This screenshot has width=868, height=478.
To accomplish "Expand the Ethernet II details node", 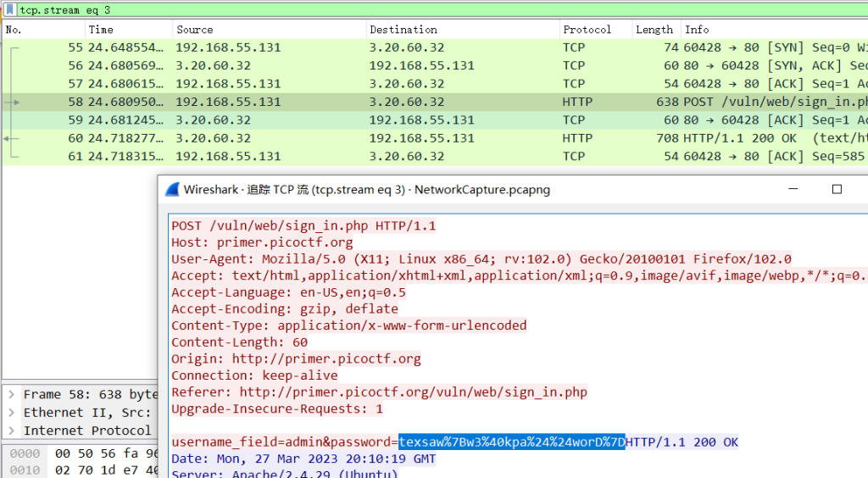I will pyautogui.click(x=11, y=413).
